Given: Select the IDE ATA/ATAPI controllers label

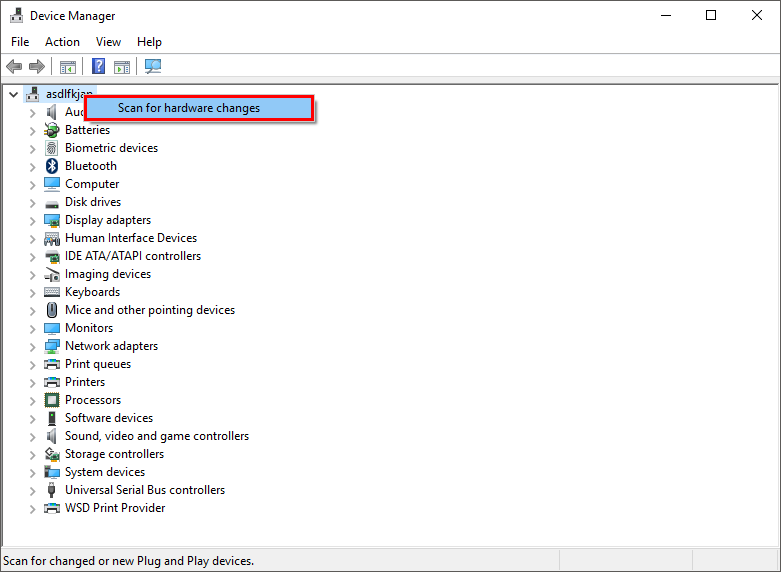Looking at the screenshot, I should [133, 256].
